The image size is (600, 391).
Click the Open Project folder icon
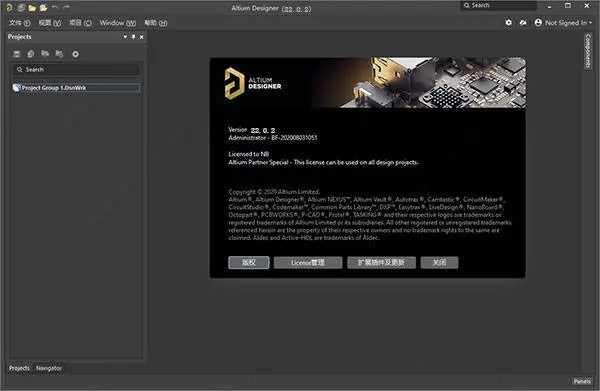pos(44,8)
